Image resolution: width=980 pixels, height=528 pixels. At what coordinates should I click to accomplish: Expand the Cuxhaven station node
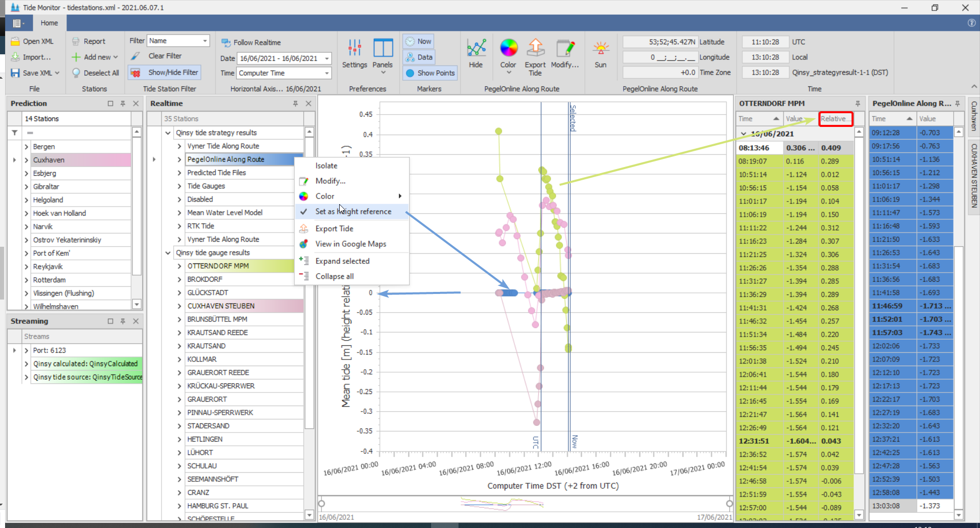point(26,160)
